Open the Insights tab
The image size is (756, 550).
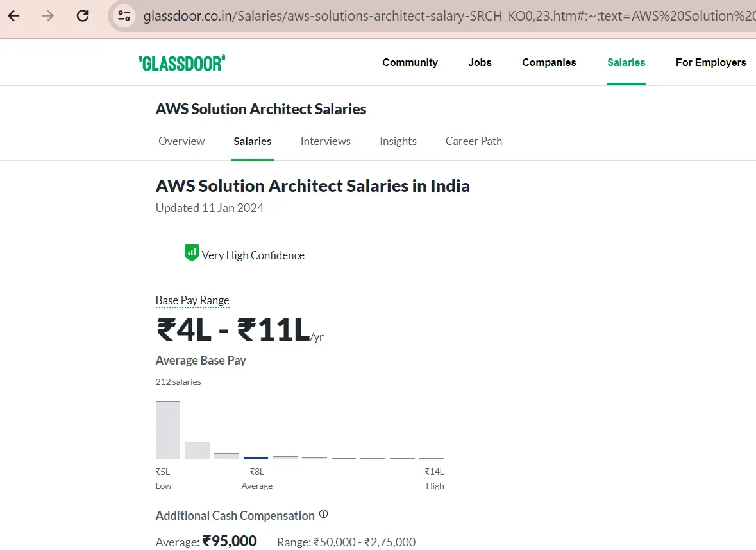[x=398, y=141]
